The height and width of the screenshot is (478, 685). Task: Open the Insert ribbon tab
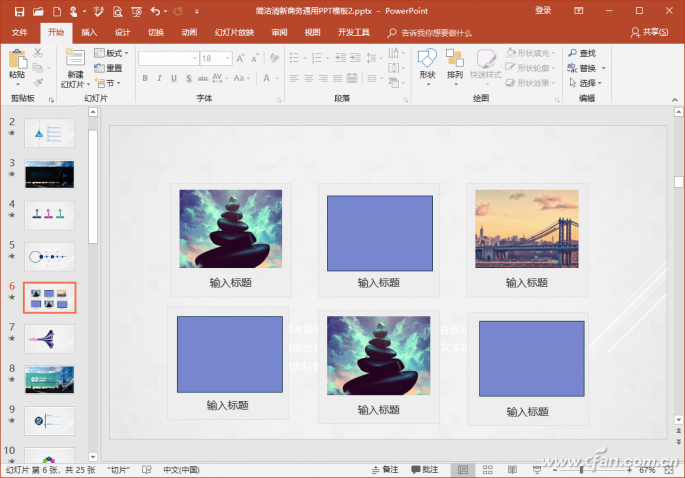[x=89, y=32]
